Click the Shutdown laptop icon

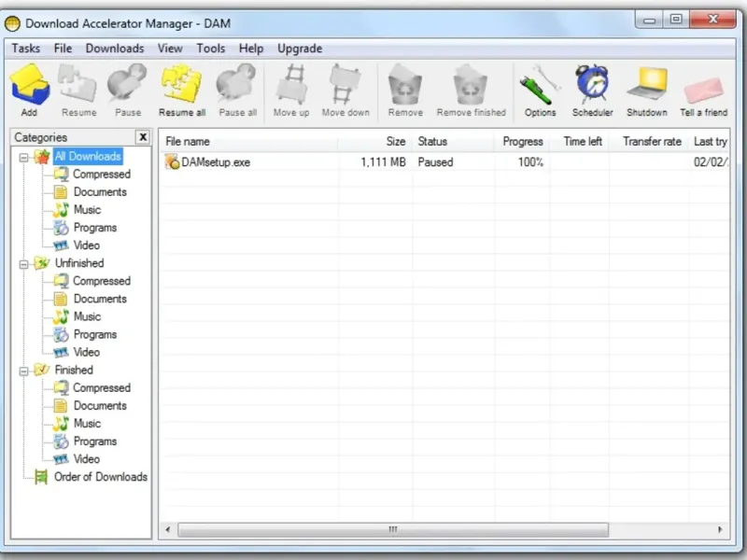(x=647, y=84)
